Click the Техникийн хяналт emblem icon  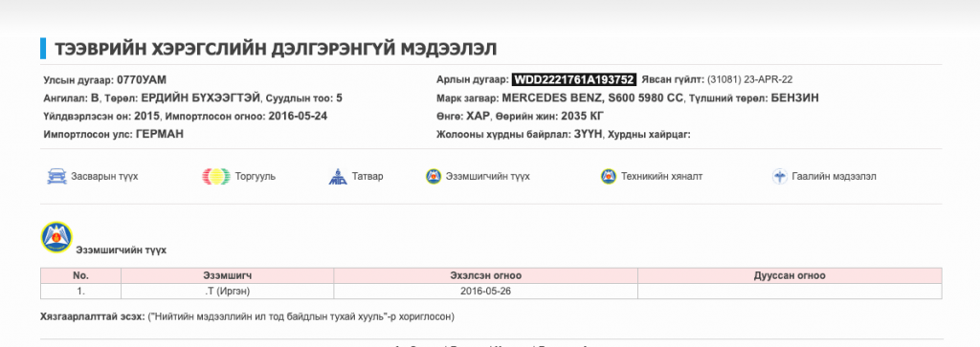(x=609, y=177)
